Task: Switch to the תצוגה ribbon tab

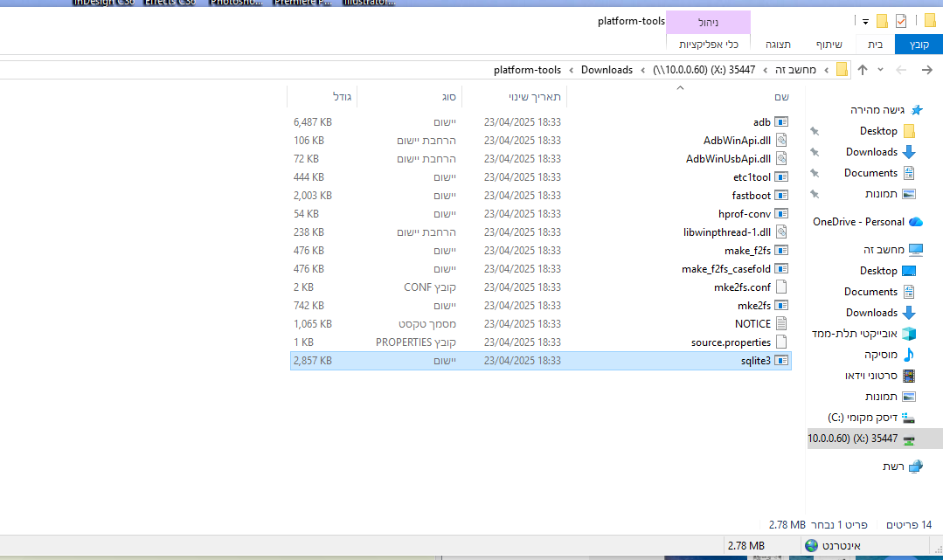Action: (779, 44)
